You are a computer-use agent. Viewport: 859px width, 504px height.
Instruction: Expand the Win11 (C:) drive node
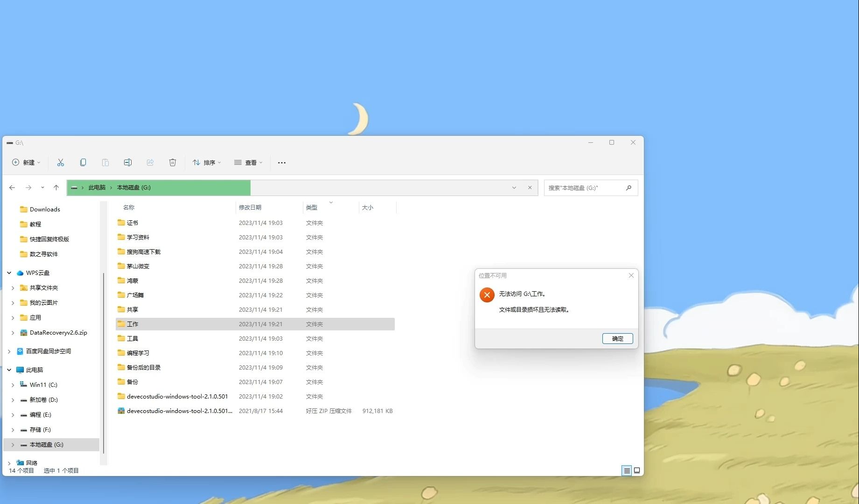(x=13, y=385)
